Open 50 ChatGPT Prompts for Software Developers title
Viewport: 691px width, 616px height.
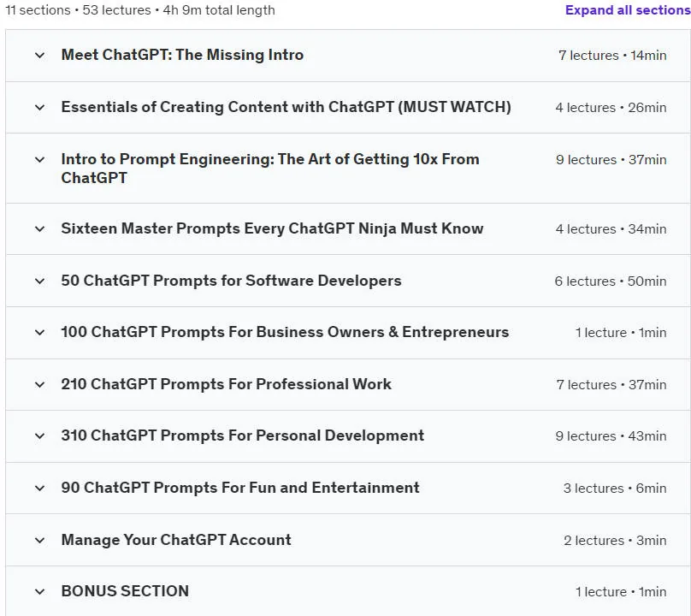(232, 281)
